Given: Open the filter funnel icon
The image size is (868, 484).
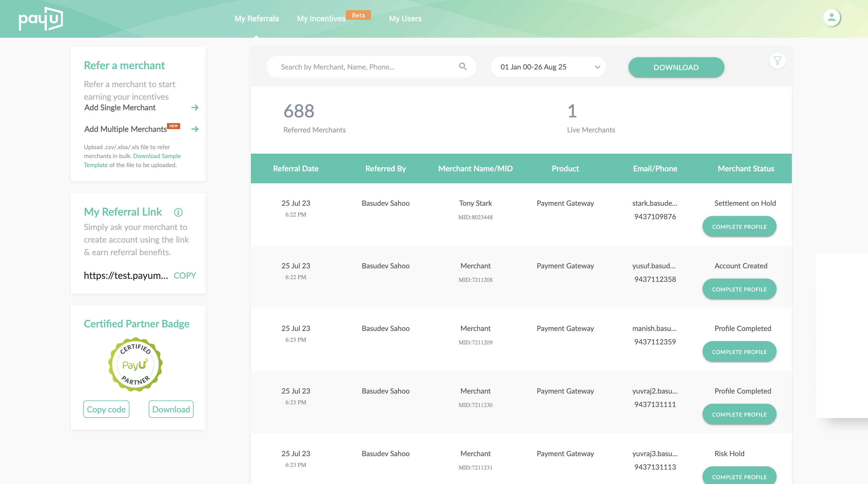Looking at the screenshot, I should (x=777, y=61).
